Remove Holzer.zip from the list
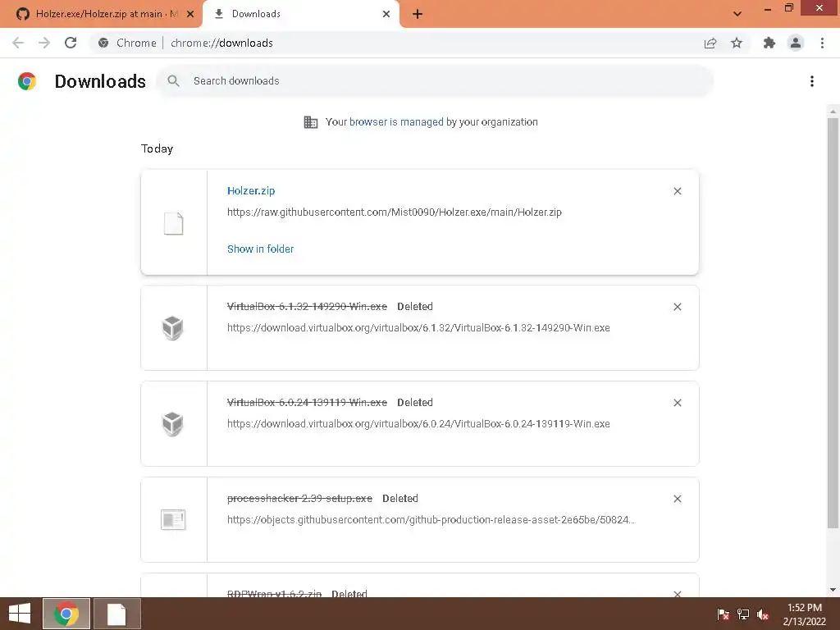The image size is (840, 630). click(677, 191)
